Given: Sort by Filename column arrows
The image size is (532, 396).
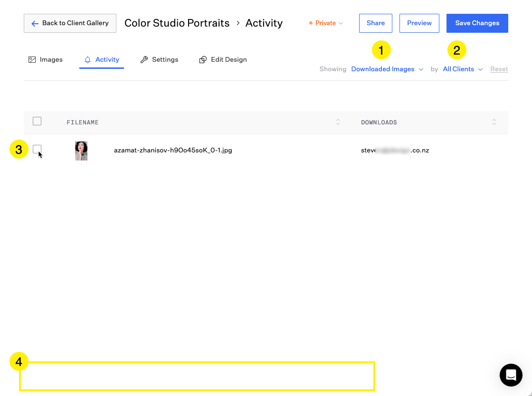Looking at the screenshot, I should pos(338,122).
